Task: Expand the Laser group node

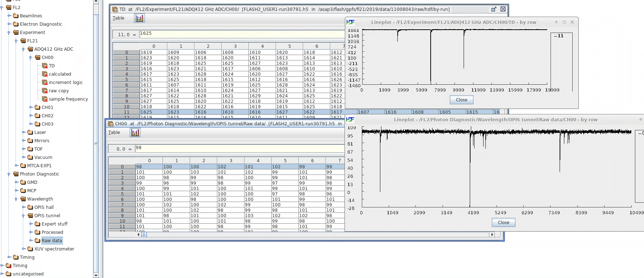Action: (x=24, y=132)
